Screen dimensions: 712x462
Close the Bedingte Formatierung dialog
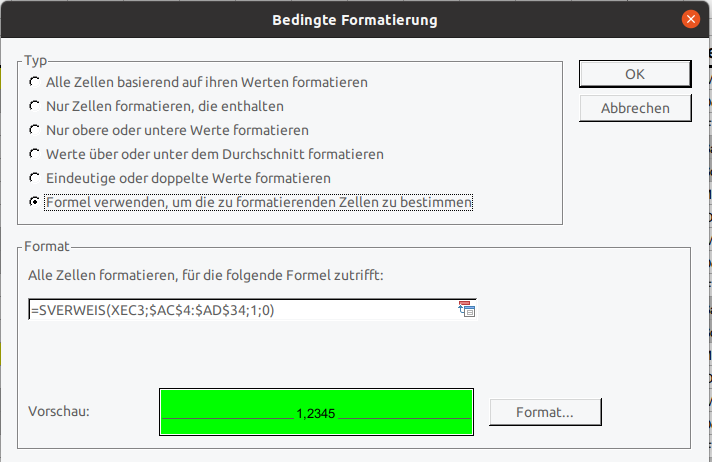[x=690, y=19]
